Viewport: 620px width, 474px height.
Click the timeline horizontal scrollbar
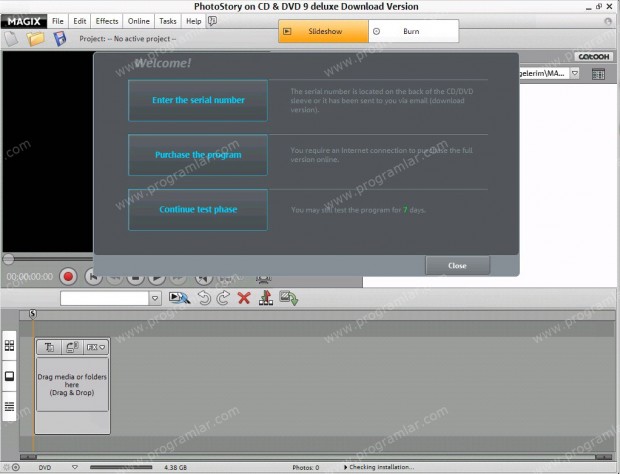(316, 457)
